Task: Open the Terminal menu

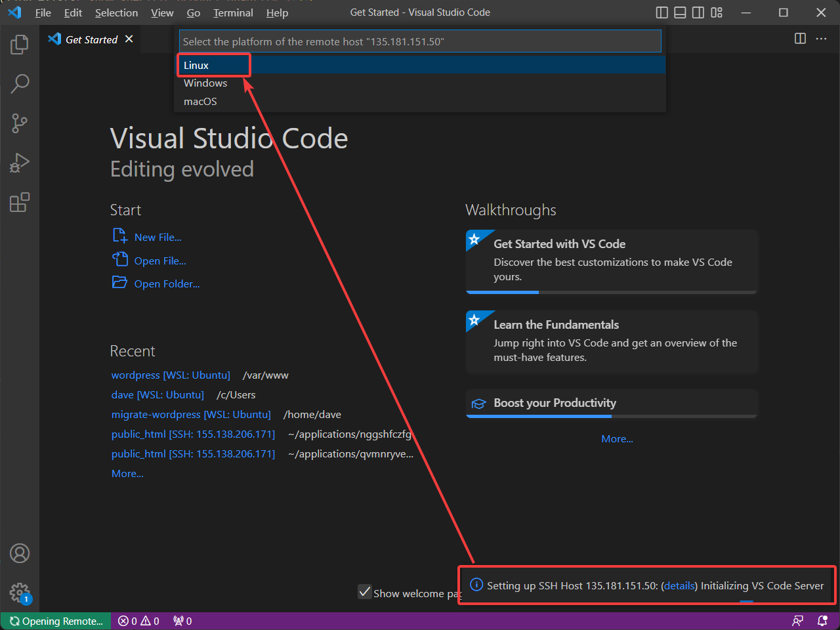Action: click(x=233, y=12)
